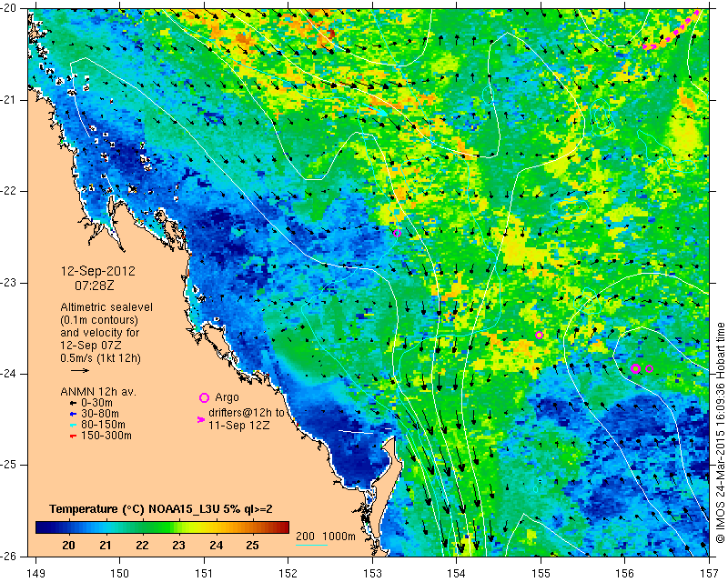Click the "200" isobath label
Viewport: 728px width, 582px height.
click(305, 537)
